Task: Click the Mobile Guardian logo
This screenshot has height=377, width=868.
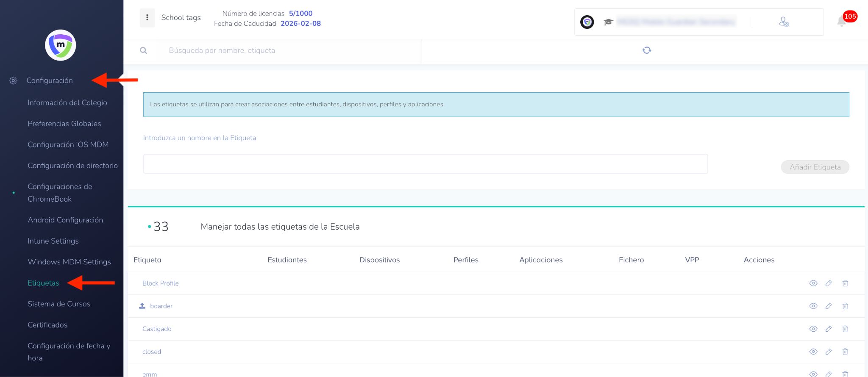Action: click(x=61, y=45)
